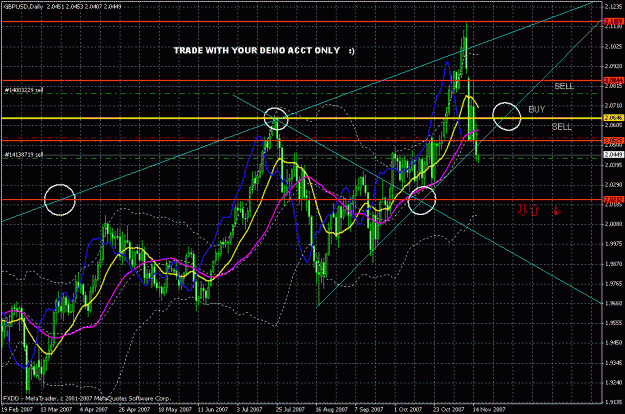Click the yellow 2.0646 price tag

[x=613, y=118]
